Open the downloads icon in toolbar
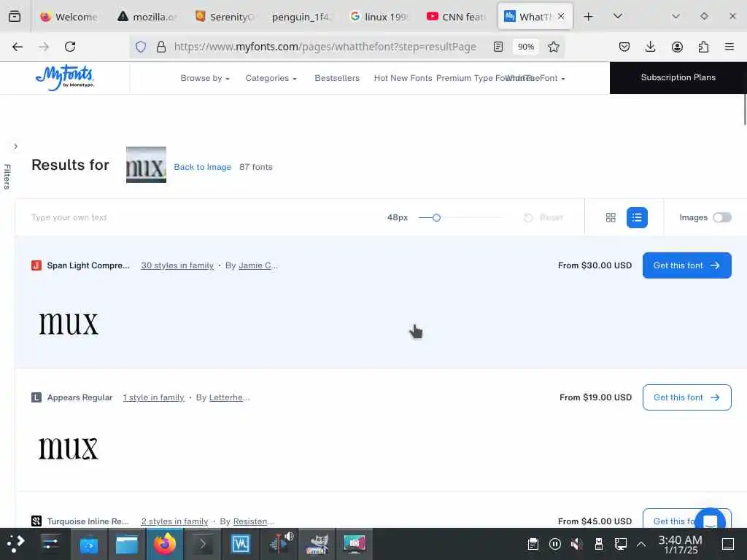Image resolution: width=747 pixels, height=560 pixels. (650, 47)
